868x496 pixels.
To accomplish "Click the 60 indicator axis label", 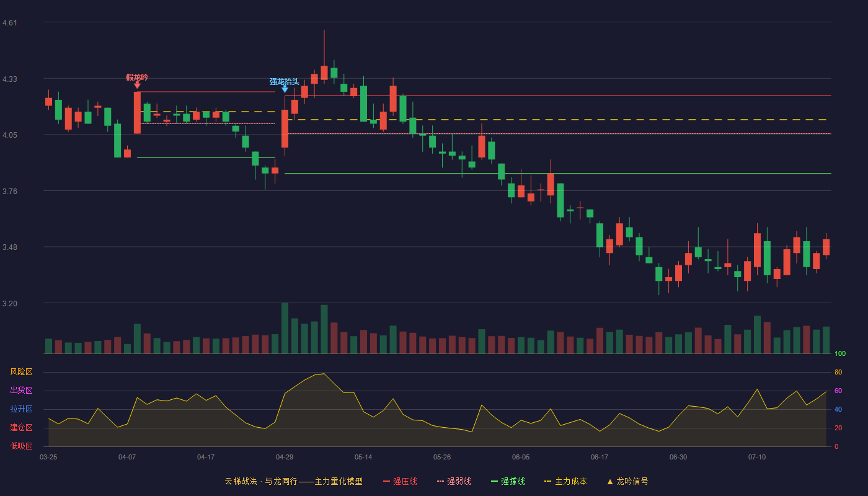I will (x=838, y=391).
